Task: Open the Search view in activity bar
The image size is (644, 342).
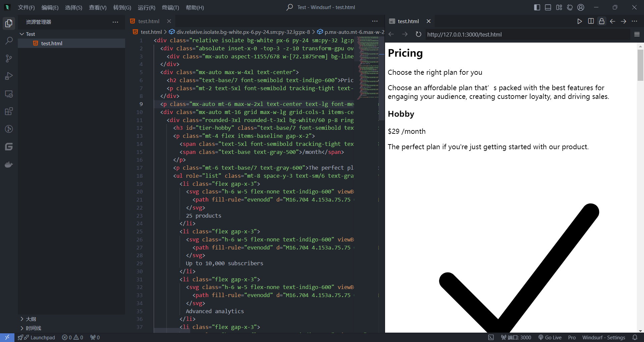Action: (9, 41)
